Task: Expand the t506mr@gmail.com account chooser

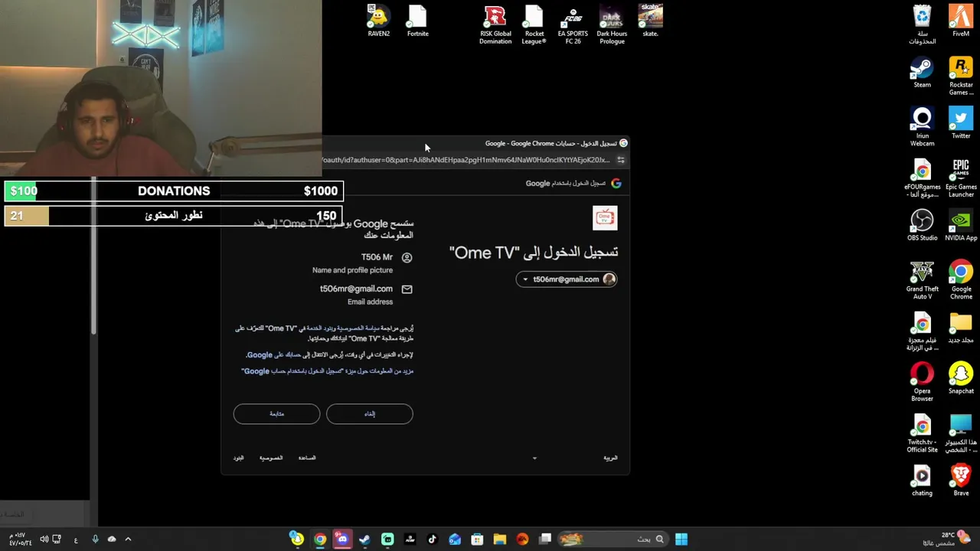Action: (567, 279)
